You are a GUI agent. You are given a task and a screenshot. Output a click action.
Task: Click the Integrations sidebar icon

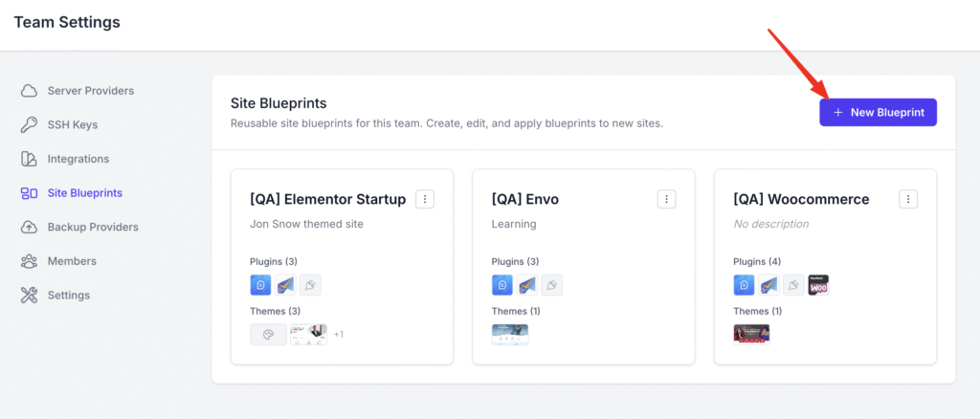pyautogui.click(x=29, y=159)
